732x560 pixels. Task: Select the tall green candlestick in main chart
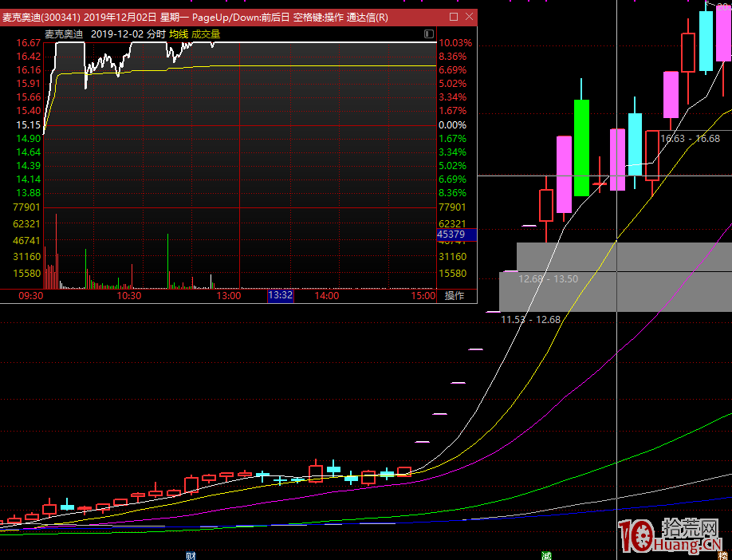pyautogui.click(x=581, y=148)
